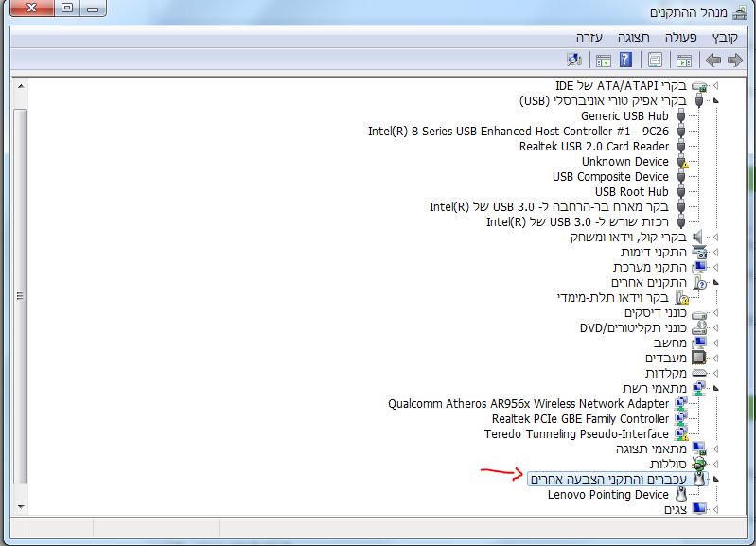
Task: Open the קובץ menu
Action: point(725,37)
